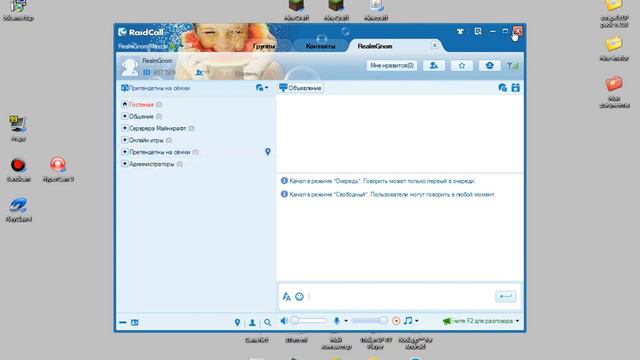Expand the Онлайн игры channel

[125, 140]
